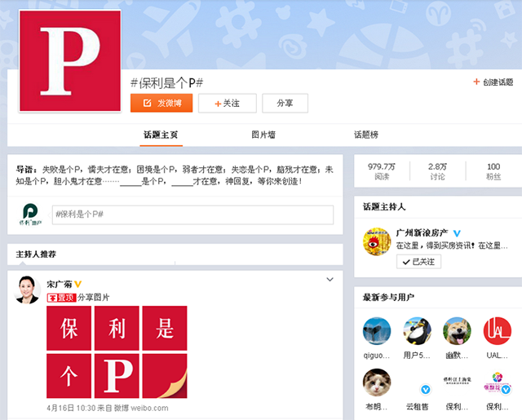Follow the topic with +关注 button
522x420 pixels.
(x=228, y=104)
